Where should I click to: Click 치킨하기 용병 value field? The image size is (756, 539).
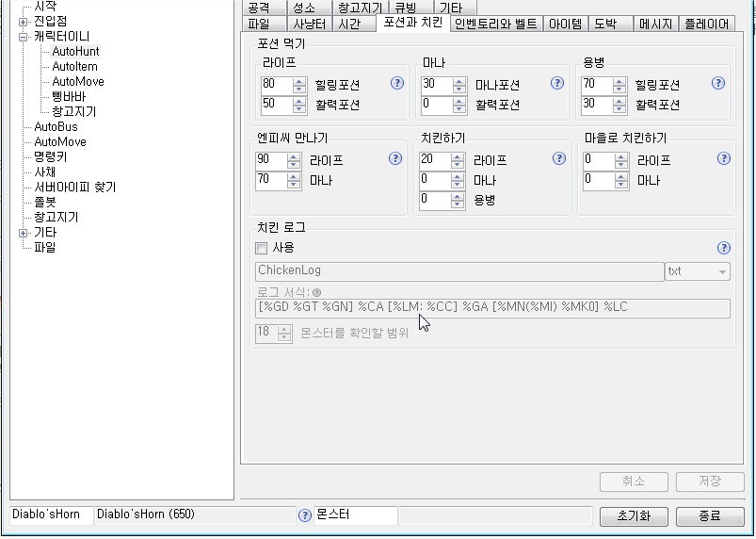[x=435, y=200]
